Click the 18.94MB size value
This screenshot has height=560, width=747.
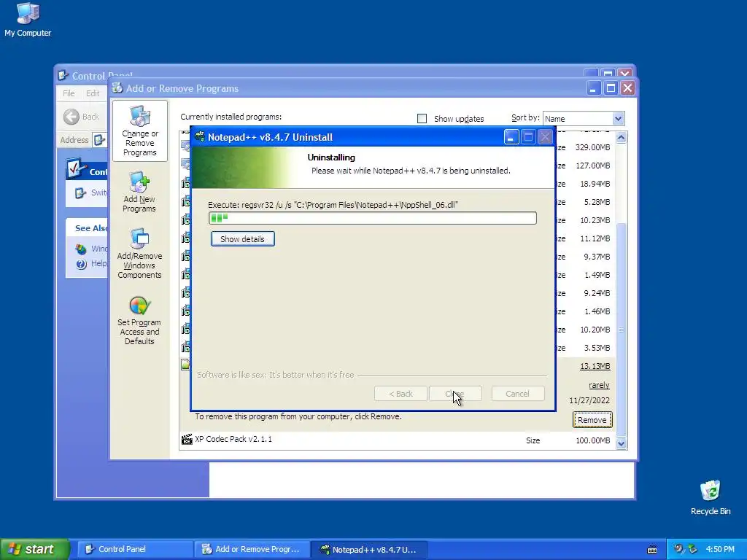point(595,184)
